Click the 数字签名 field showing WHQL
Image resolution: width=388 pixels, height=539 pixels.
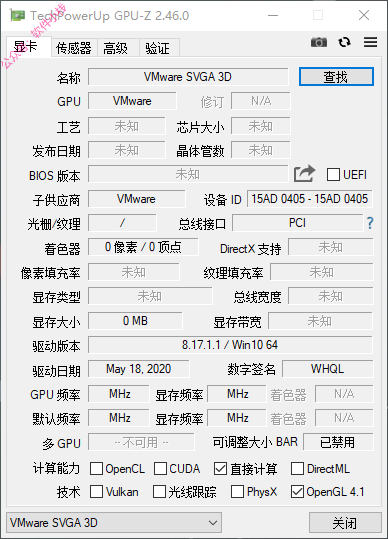point(328,369)
